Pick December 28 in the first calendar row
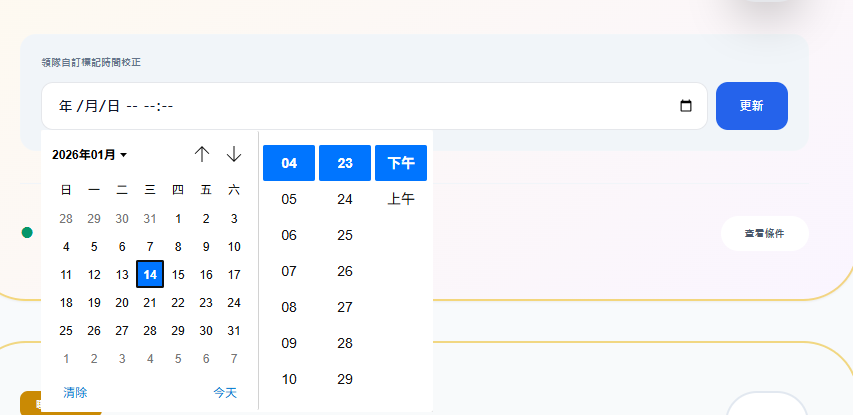 coord(66,218)
